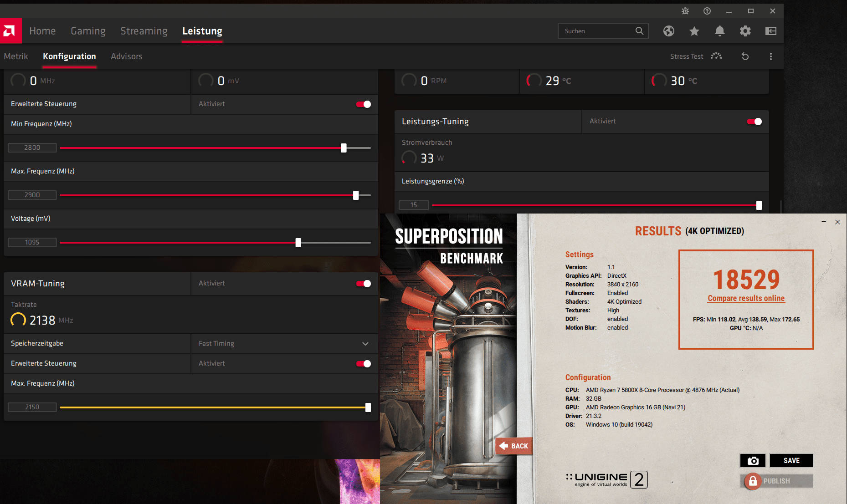Click the Leistungsgrenze slider handle
This screenshot has width=847, height=504.
759,205
